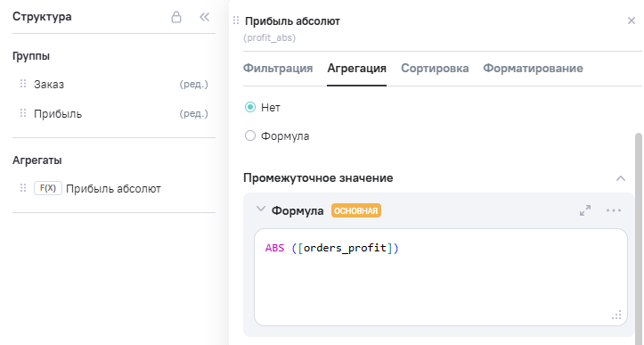
Task: Click (ред.) link next to Прибыль
Action: [x=194, y=113]
